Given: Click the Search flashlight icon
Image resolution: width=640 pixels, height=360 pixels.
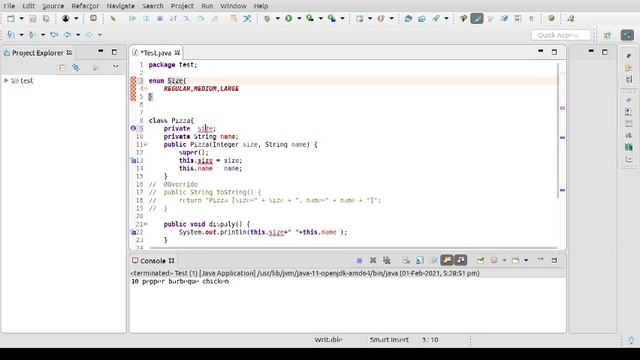Looking at the screenshot, I should (436, 18).
